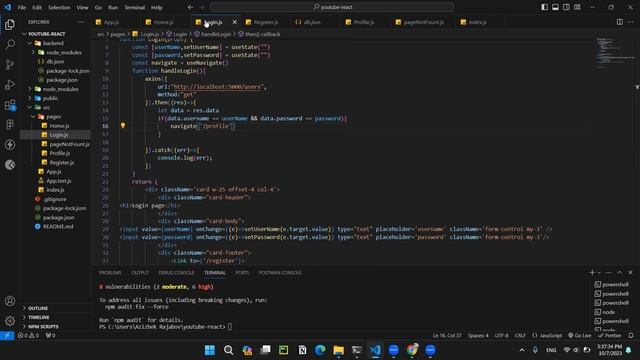640x360 pixels.
Task: Expand the backend node_modules folder
Action: (x=63, y=52)
